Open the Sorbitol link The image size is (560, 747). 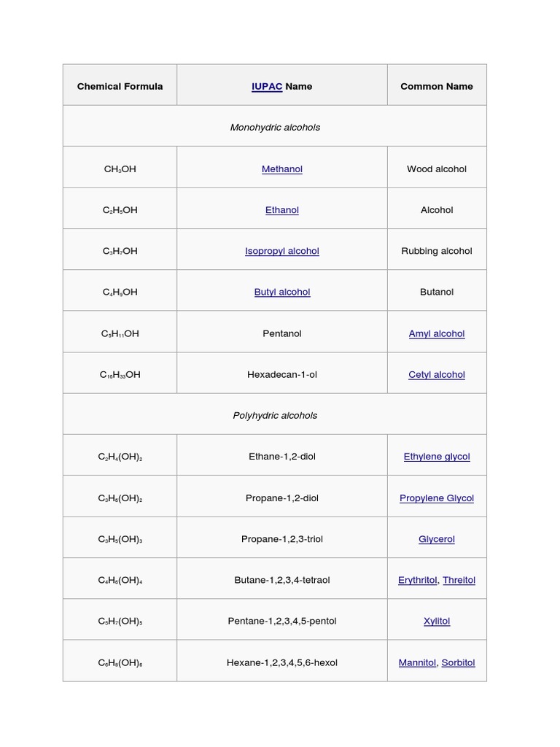(458, 662)
